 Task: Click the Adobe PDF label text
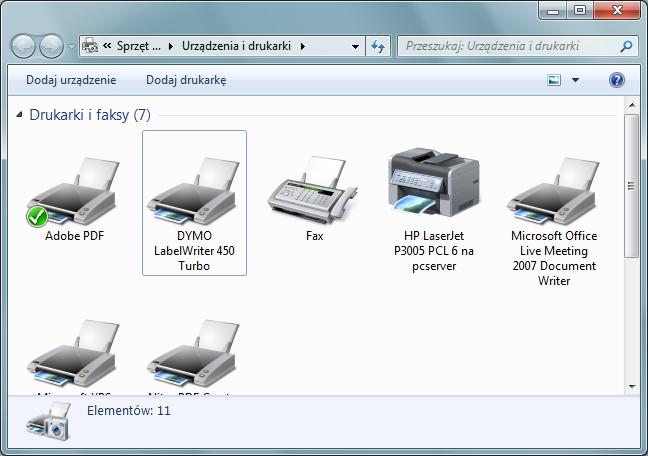[74, 236]
